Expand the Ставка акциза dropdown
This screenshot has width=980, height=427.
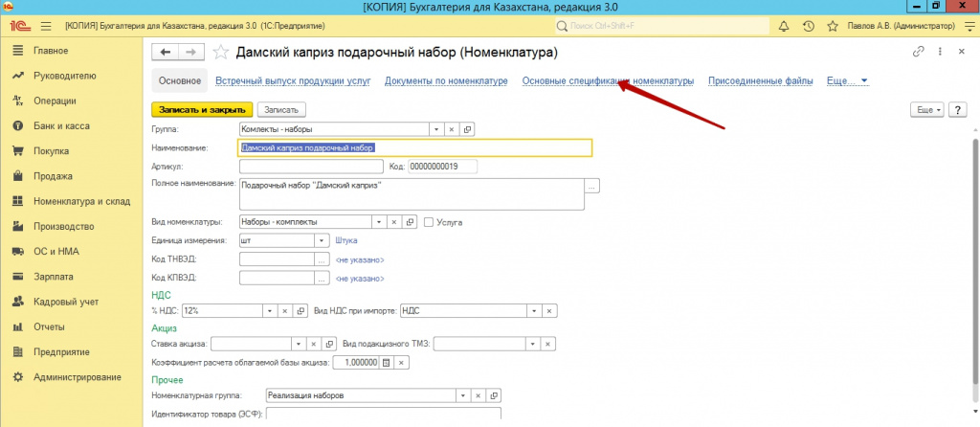300,344
